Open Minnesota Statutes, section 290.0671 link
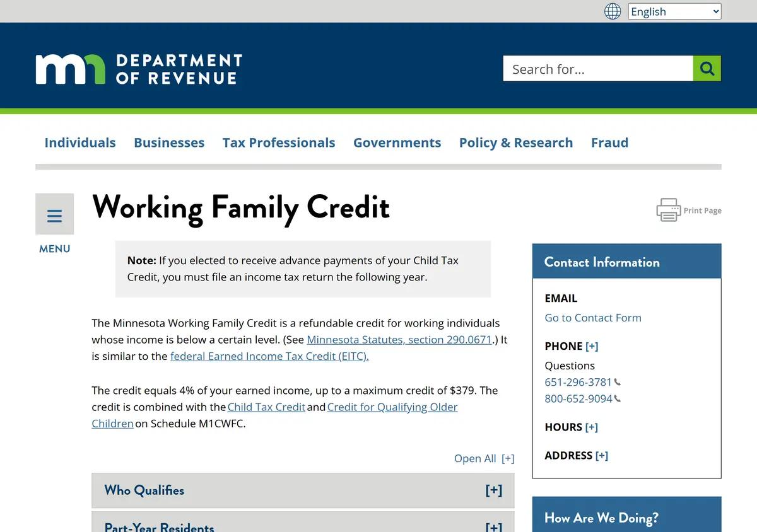Image resolution: width=757 pixels, height=532 pixels. (x=399, y=340)
